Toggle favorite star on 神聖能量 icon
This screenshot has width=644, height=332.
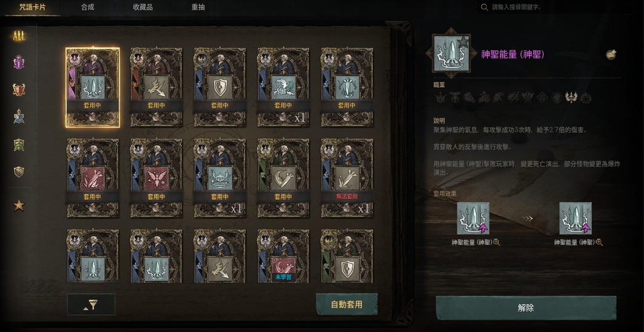(x=463, y=42)
